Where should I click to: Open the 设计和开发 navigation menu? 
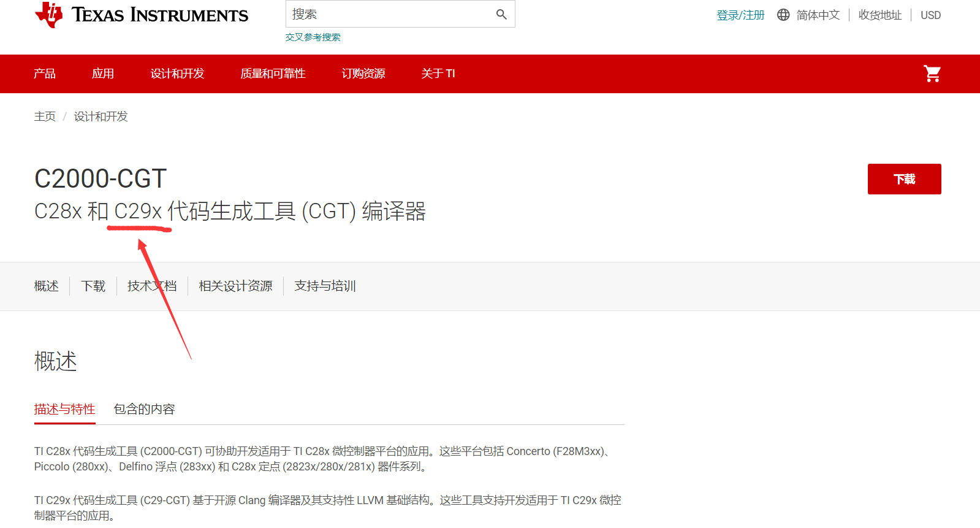click(x=177, y=74)
